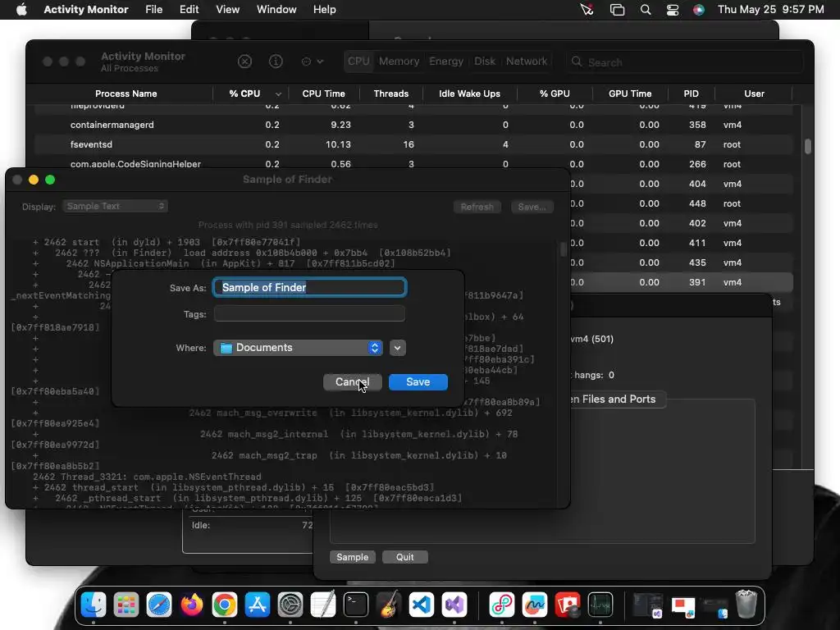Open Finder from the dock
The height and width of the screenshot is (630, 840).
[x=94, y=605]
